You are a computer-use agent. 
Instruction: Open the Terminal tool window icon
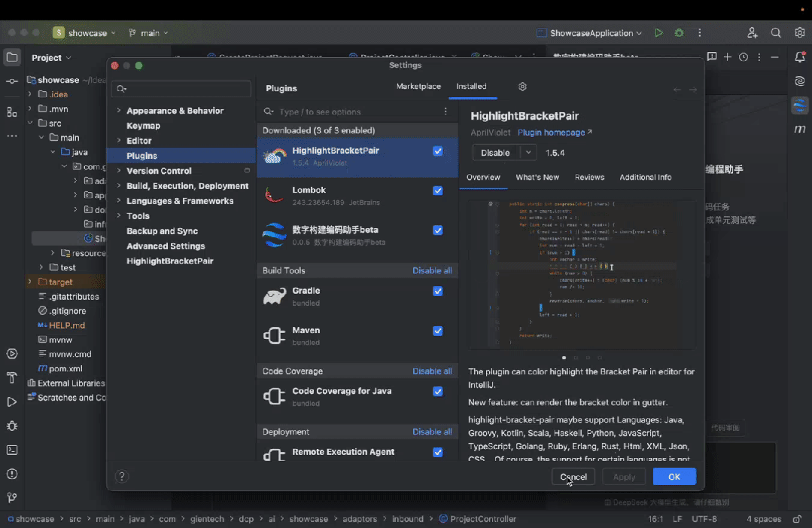click(12, 450)
